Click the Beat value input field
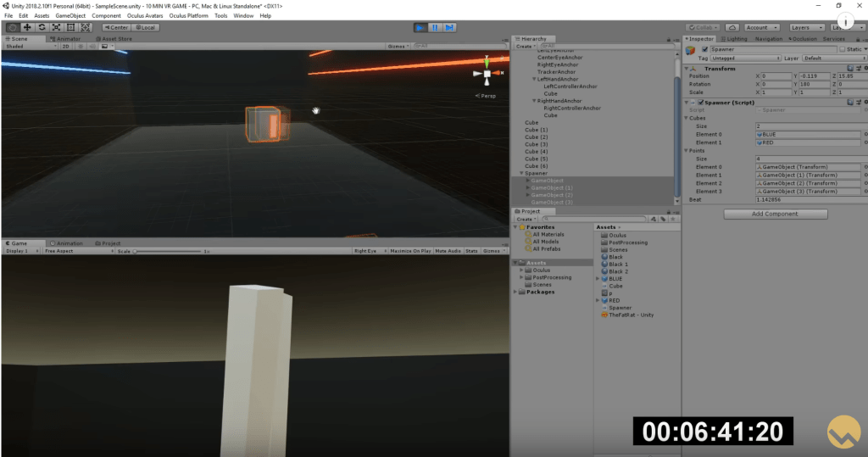 (805, 198)
